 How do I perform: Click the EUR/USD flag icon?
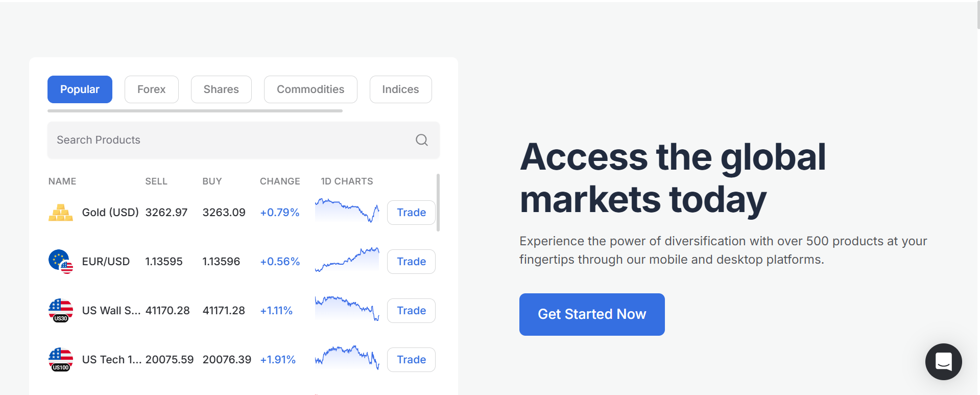click(x=60, y=261)
